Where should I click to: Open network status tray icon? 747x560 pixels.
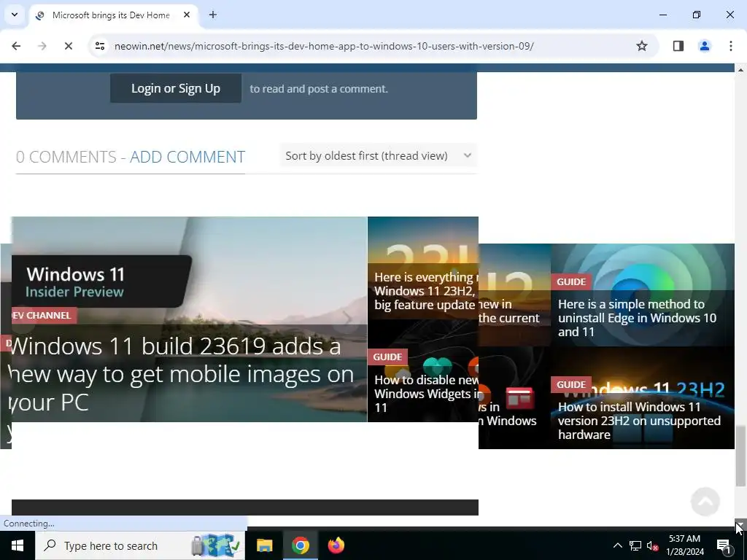635,545
